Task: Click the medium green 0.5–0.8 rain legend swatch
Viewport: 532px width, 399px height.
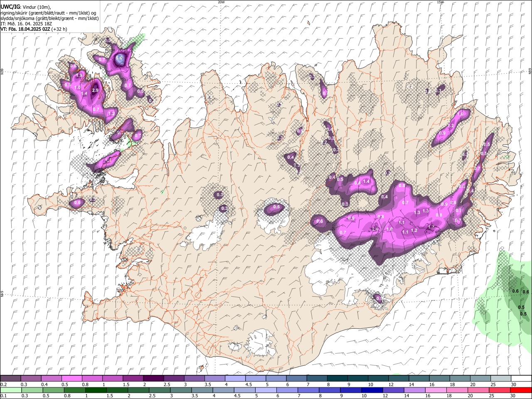Action: coord(54,390)
